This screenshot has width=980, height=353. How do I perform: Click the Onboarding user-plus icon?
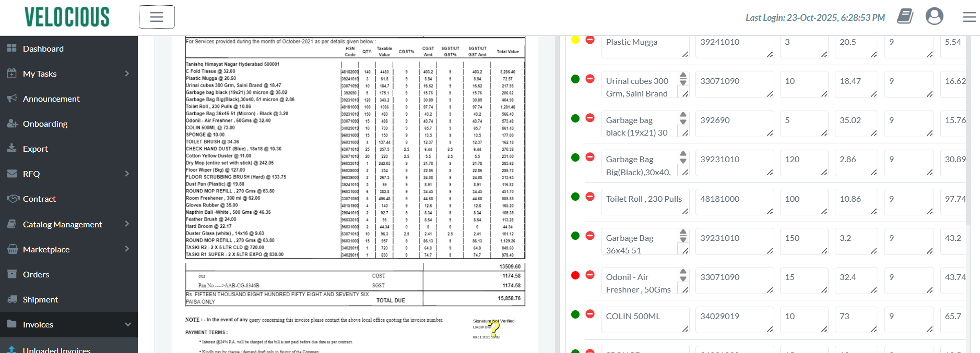coord(13,123)
